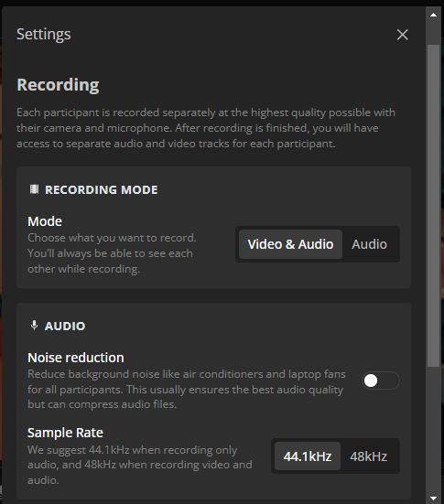Click the scrollbar down arrow
The image size is (444, 504).
[x=433, y=499]
